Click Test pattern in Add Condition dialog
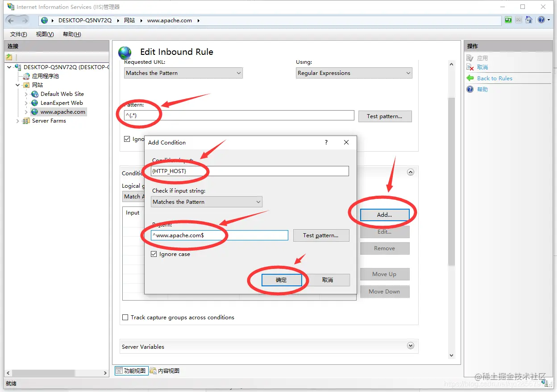 (321, 235)
